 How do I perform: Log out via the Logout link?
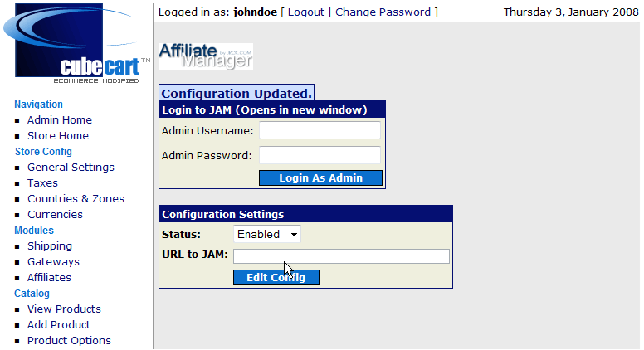pos(305,12)
